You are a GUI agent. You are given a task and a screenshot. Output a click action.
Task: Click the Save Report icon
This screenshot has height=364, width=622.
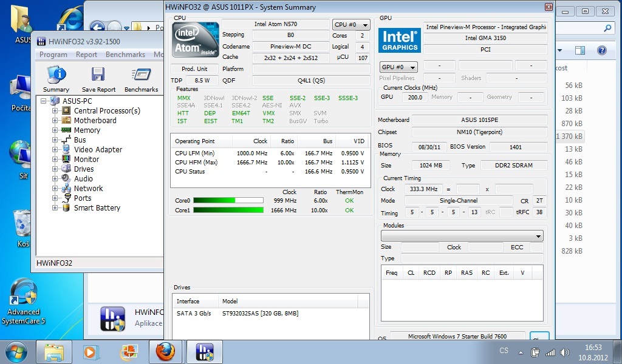[x=98, y=79]
